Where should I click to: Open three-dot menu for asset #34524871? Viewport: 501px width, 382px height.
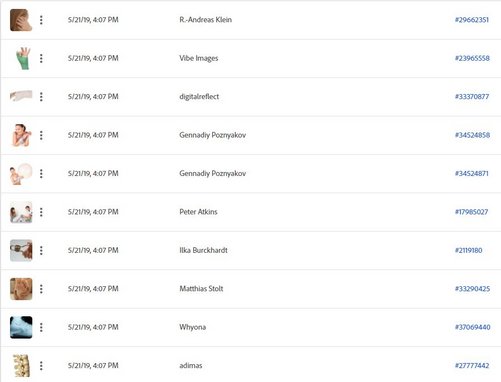41,173
